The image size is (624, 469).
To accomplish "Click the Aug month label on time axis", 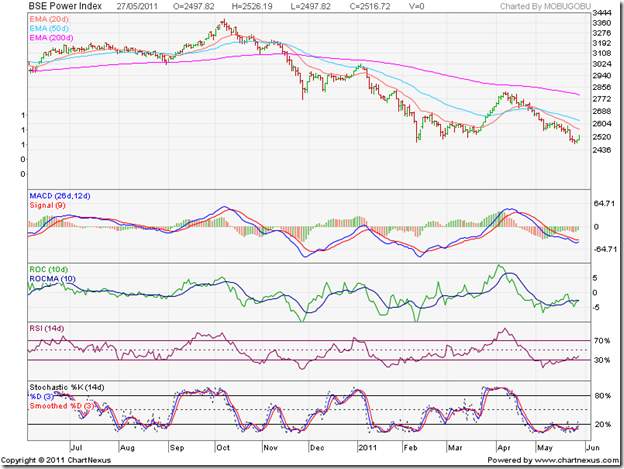I will (127, 448).
